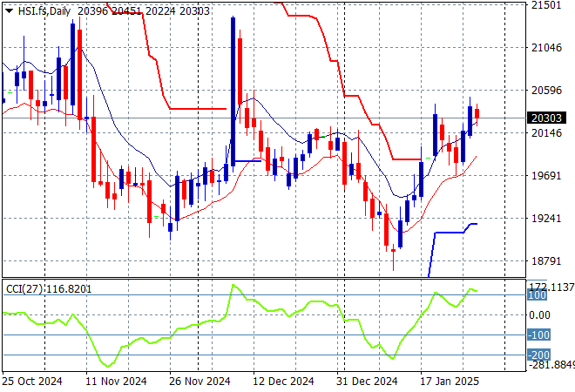The height and width of the screenshot is (392, 575).
Task: Click the OHLC values 20396 20451 20224 20303
Action: pyautogui.click(x=144, y=11)
